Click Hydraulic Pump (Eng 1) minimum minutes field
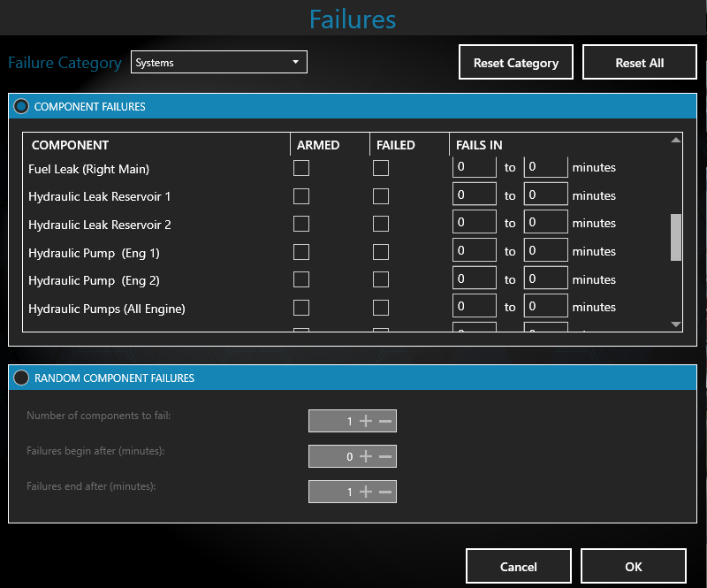 (474, 252)
